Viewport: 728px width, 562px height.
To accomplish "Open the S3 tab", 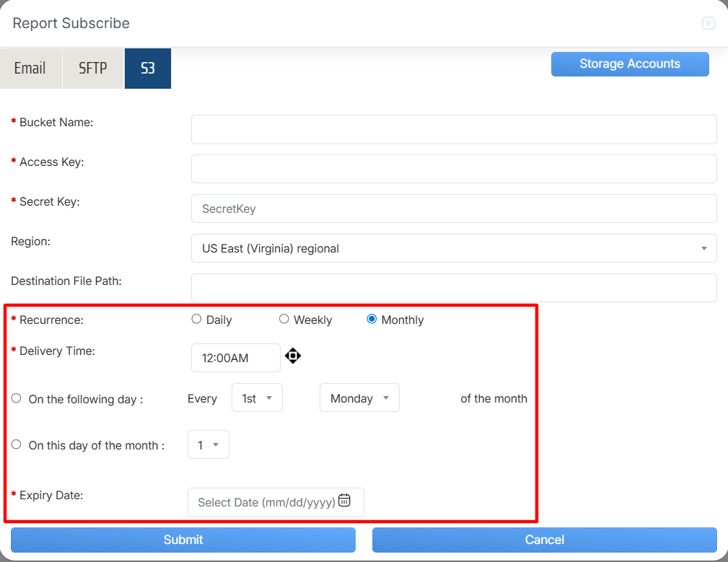I will [x=148, y=69].
